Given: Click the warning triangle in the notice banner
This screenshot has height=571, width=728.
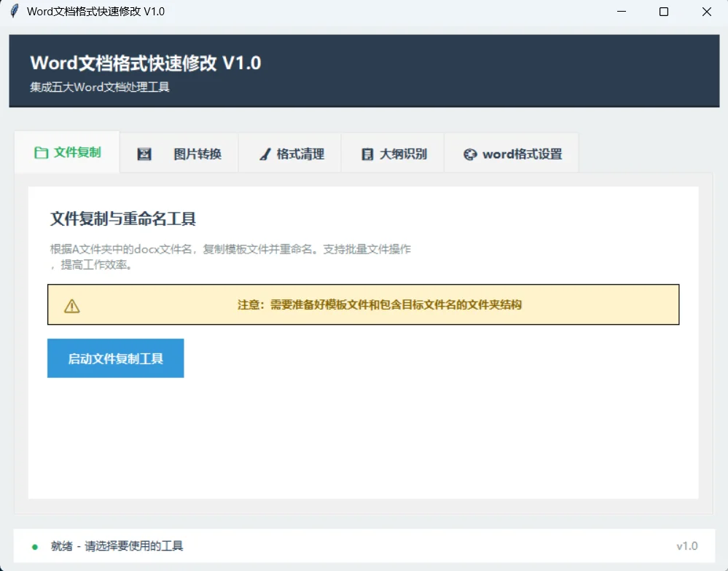Looking at the screenshot, I should click(x=71, y=304).
